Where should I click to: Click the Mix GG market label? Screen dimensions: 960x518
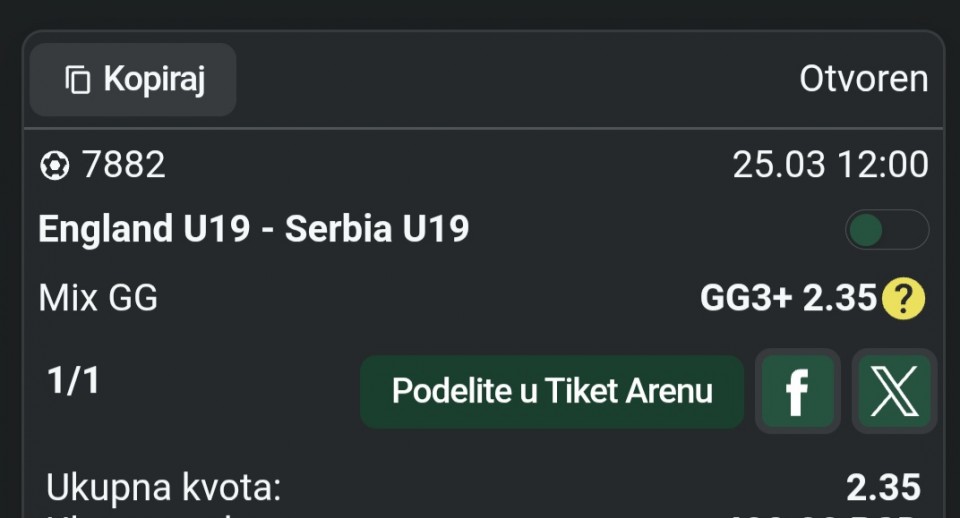[98, 298]
